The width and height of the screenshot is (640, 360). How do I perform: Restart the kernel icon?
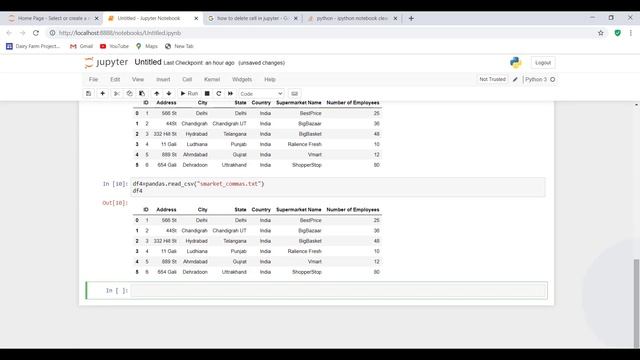point(219,93)
